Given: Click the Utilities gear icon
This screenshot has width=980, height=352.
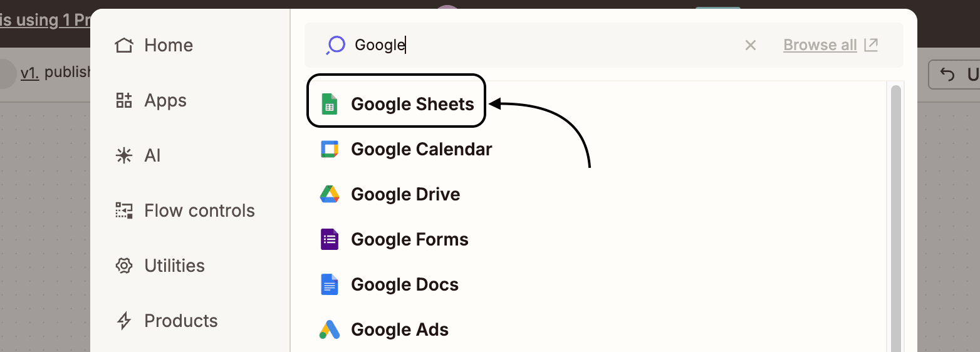Looking at the screenshot, I should click(x=124, y=266).
